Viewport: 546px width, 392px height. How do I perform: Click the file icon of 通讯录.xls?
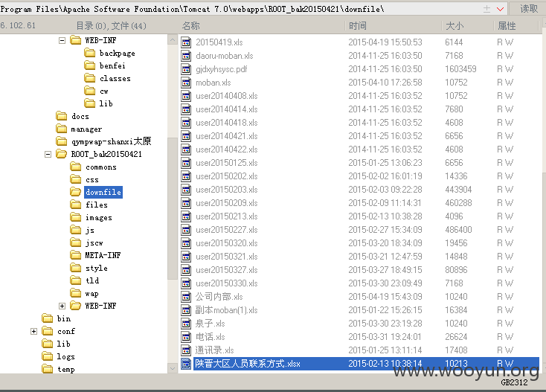point(186,350)
